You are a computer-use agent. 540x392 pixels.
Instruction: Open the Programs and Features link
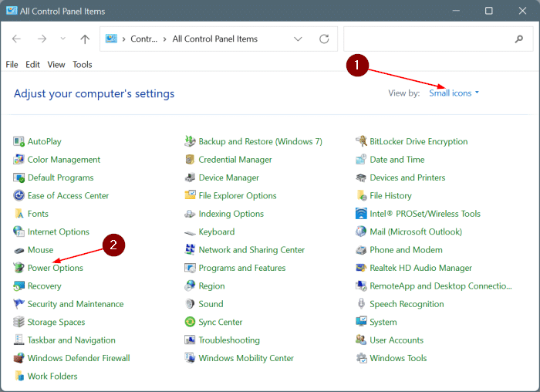[242, 268]
